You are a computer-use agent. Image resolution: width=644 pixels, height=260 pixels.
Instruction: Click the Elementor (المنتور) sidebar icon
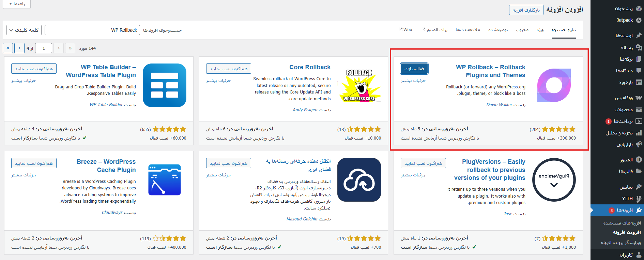(x=639, y=160)
